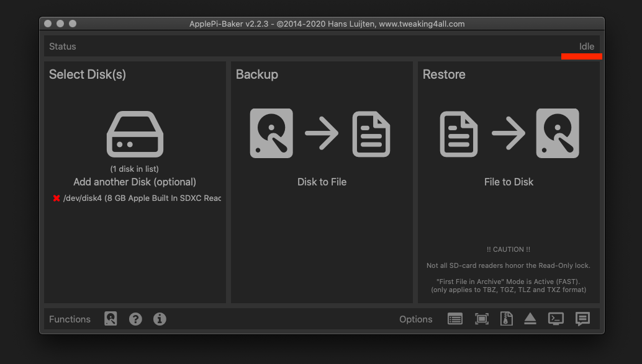
Task: Click the Select Disk(s) heading
Action: click(87, 74)
